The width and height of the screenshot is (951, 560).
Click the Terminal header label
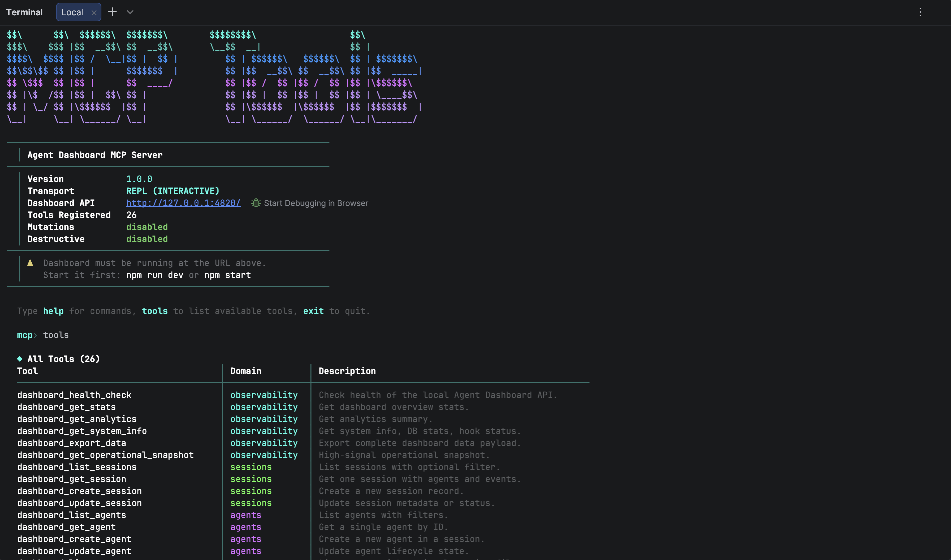click(x=24, y=12)
